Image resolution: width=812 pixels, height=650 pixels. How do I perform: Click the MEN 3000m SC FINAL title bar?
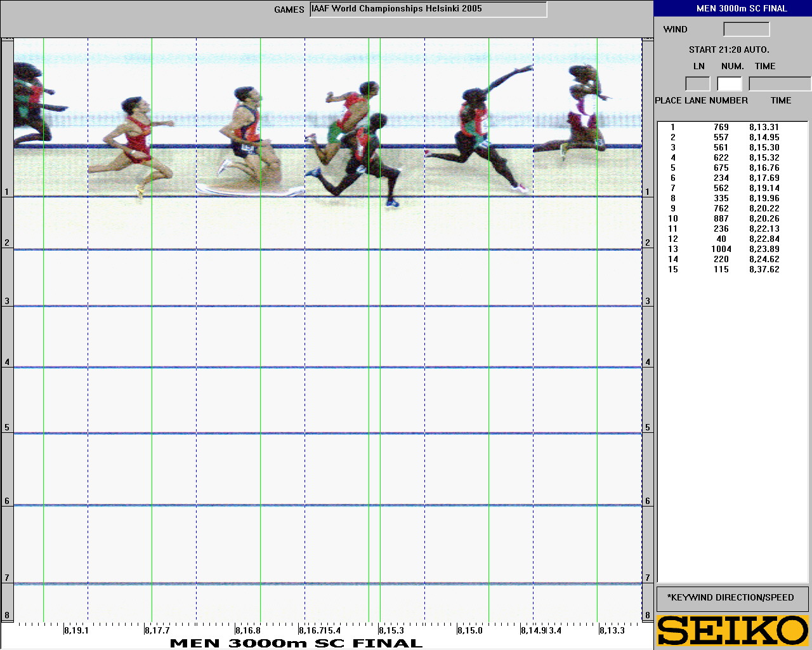(733, 8)
